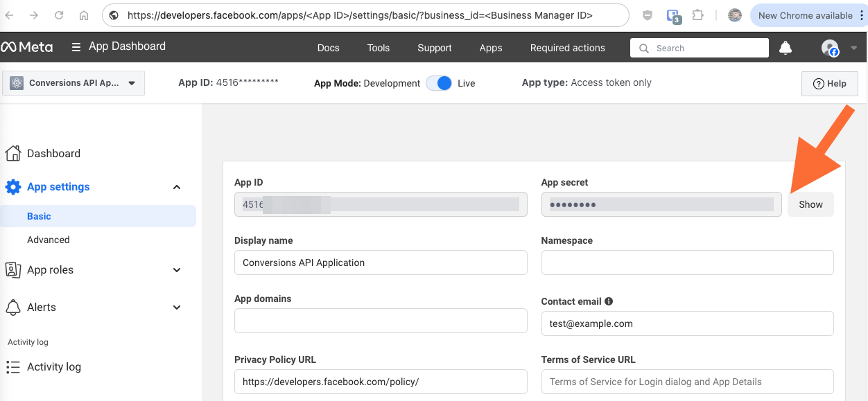Open the extension icon with badge 3
This screenshot has height=401, width=868.
[x=672, y=16]
